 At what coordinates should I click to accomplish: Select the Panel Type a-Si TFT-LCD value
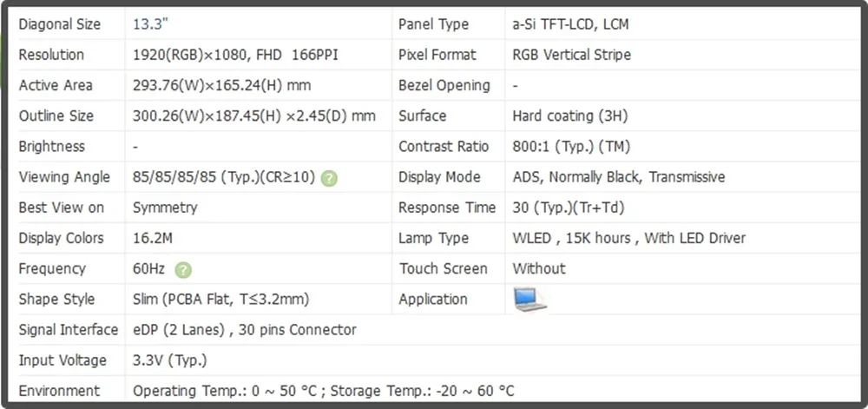(x=570, y=24)
